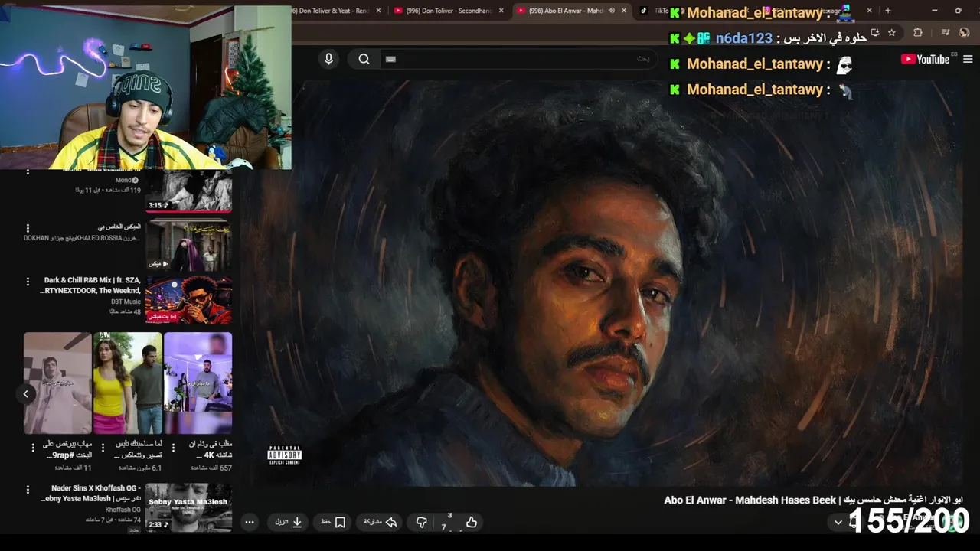Viewport: 980px width, 551px height.
Task: Close the Abo El Anwar tab
Action: [624, 11]
